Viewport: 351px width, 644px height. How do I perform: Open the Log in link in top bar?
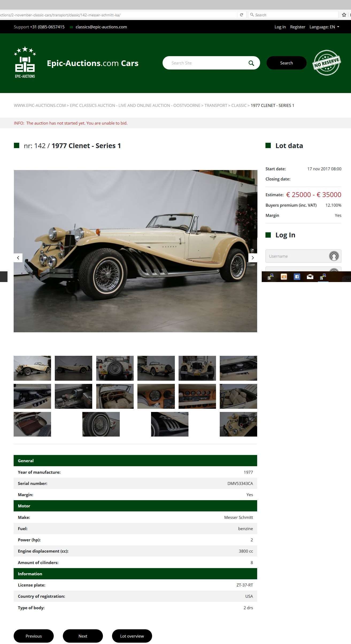pyautogui.click(x=280, y=27)
